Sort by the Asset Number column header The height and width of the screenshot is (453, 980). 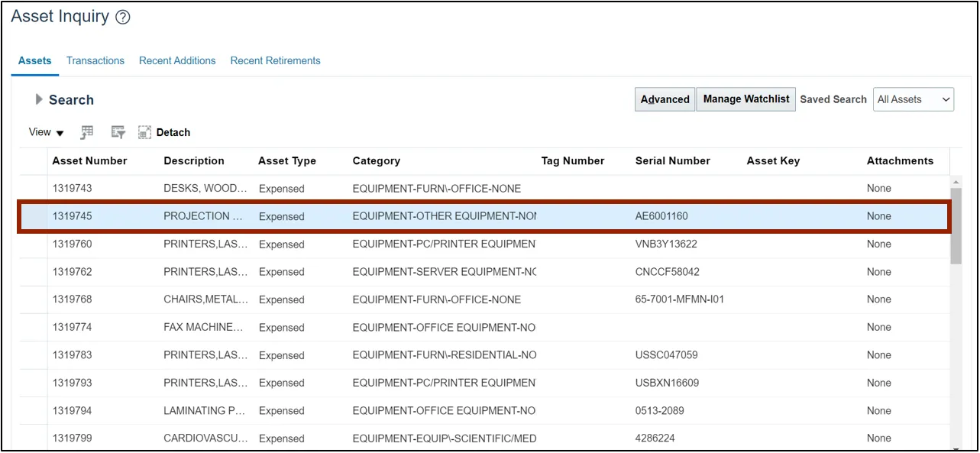coord(89,160)
